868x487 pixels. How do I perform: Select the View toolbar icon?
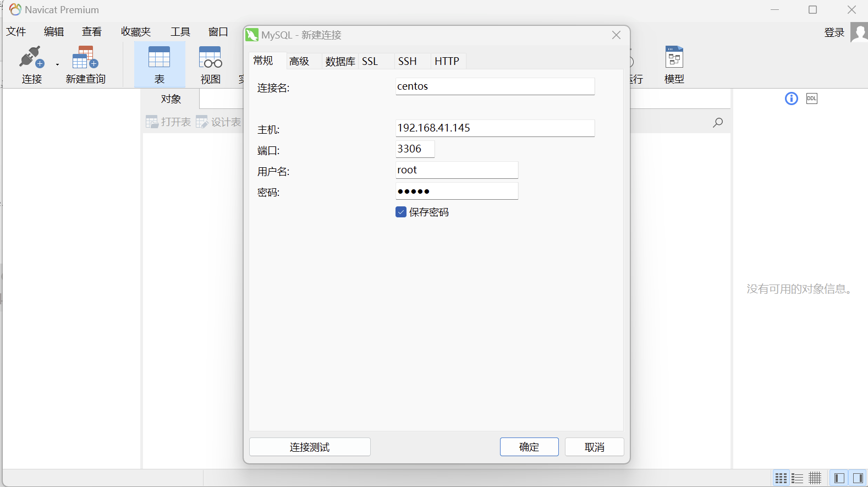point(210,57)
